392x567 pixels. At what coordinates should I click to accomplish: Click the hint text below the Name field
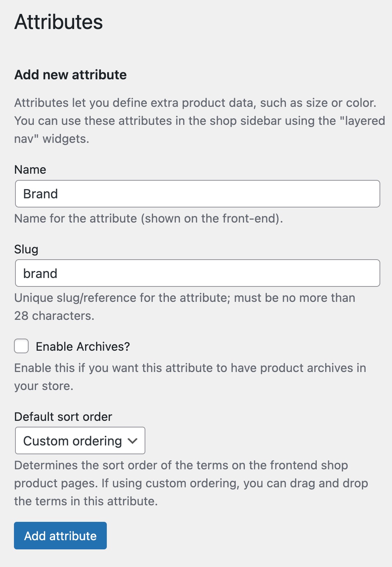tap(149, 219)
